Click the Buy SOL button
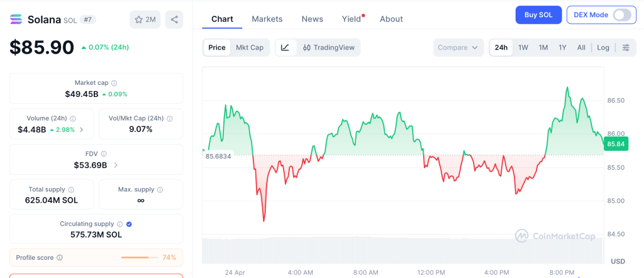This screenshot has height=278, width=644. tap(538, 15)
